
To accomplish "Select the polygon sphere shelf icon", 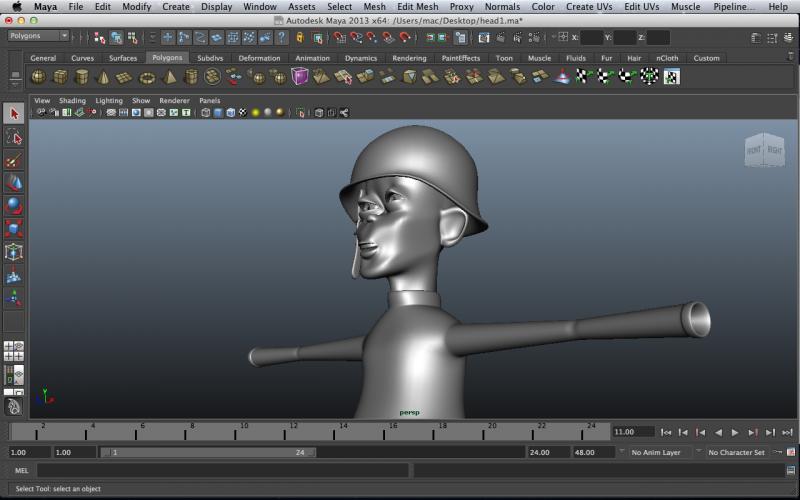I will click(38, 77).
